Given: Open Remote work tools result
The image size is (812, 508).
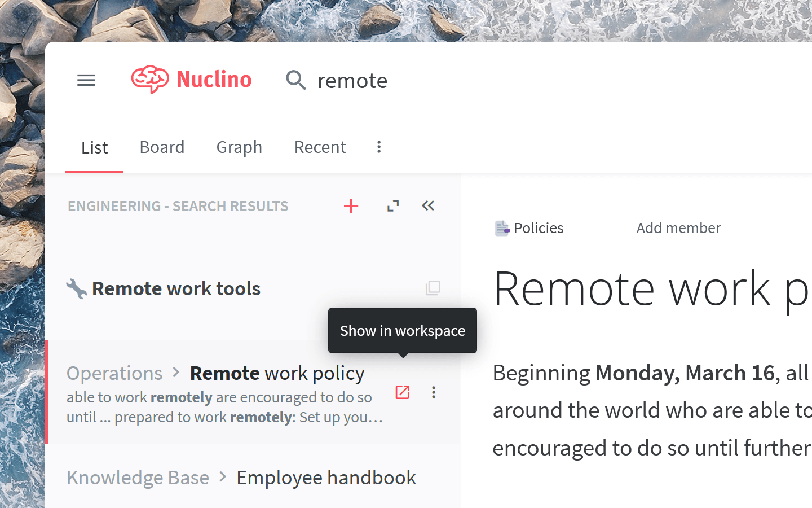Looking at the screenshot, I should click(176, 288).
